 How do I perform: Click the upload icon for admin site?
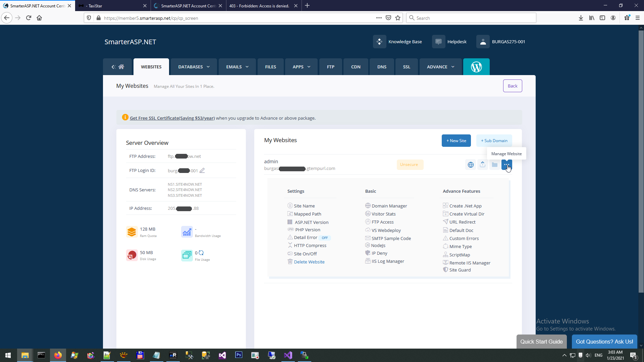point(482,165)
